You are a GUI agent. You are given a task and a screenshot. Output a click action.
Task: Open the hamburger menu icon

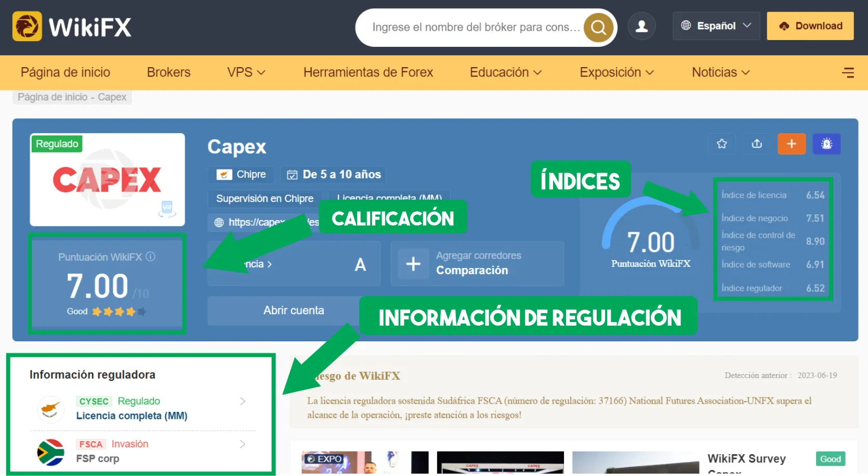(848, 72)
